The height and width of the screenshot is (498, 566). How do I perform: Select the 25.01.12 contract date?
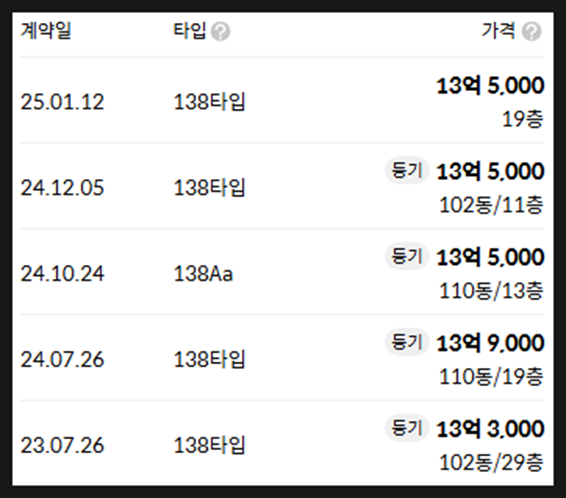pos(62,102)
